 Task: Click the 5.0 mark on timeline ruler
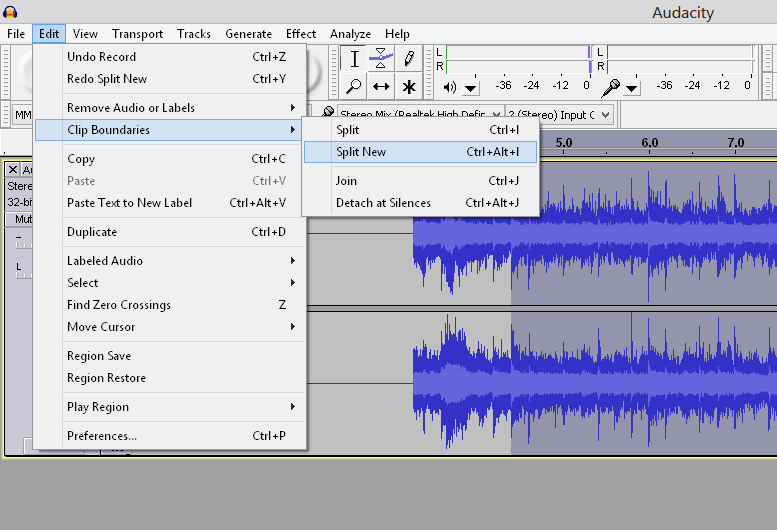pyautogui.click(x=564, y=143)
